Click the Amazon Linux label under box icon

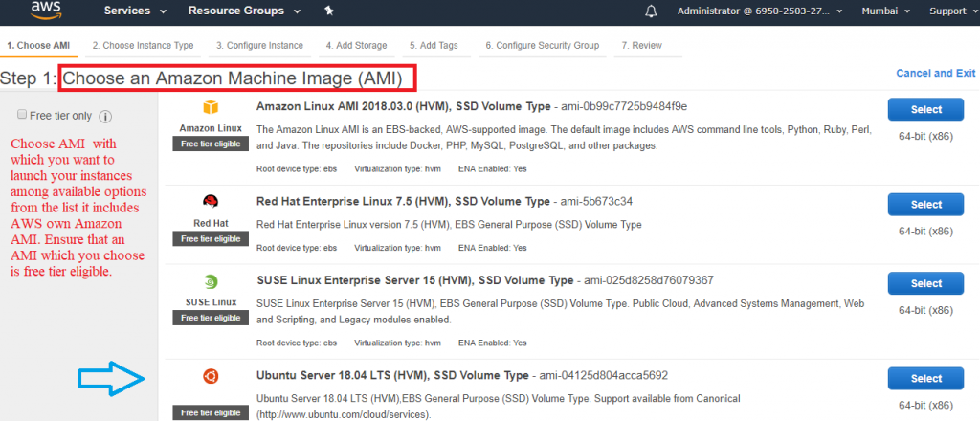pos(211,128)
